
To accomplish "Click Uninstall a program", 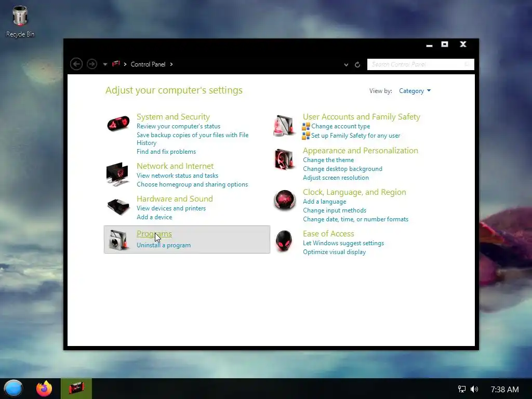I will click(164, 245).
